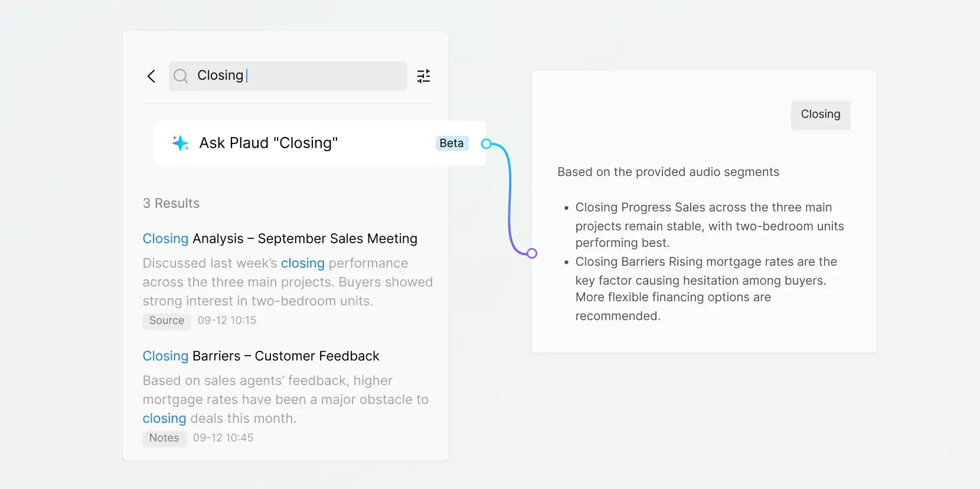The image size is (980, 489).
Task: Focus the search field containing "Closing"
Action: click(295, 76)
